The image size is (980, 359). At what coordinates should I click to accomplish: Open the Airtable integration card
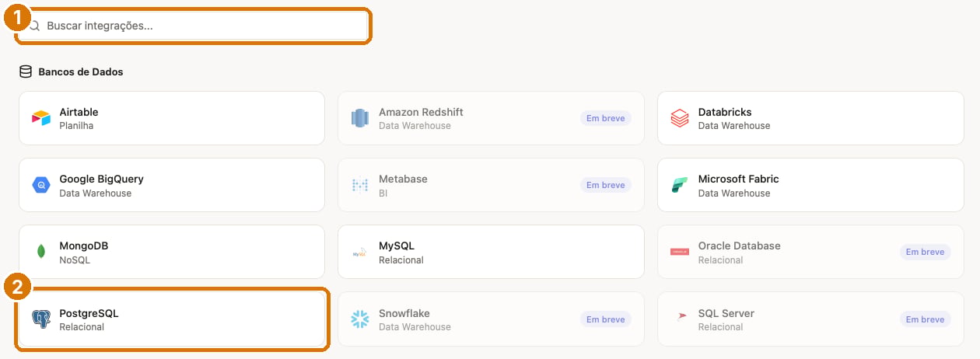click(172, 118)
